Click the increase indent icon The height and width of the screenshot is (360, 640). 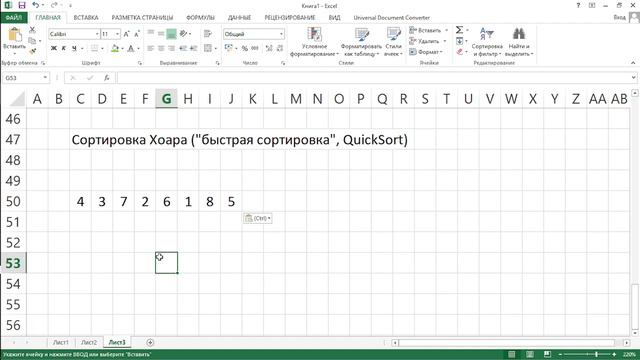pos(193,48)
